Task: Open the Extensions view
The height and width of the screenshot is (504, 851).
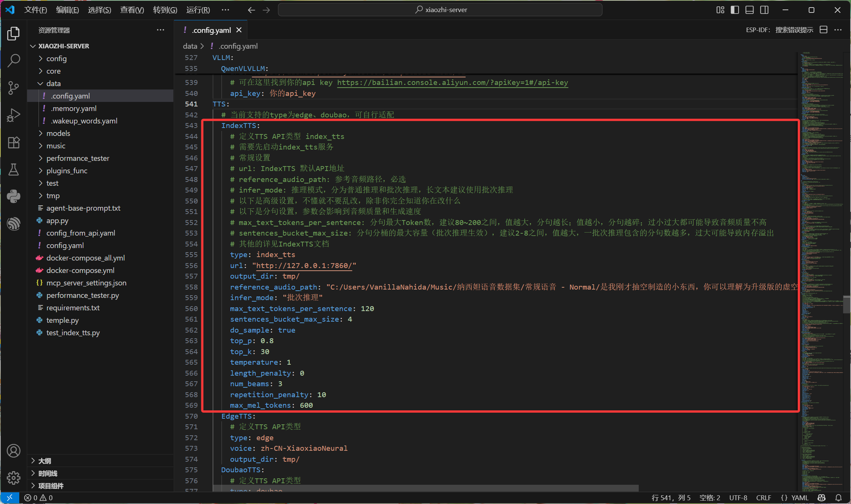Action: (14, 142)
